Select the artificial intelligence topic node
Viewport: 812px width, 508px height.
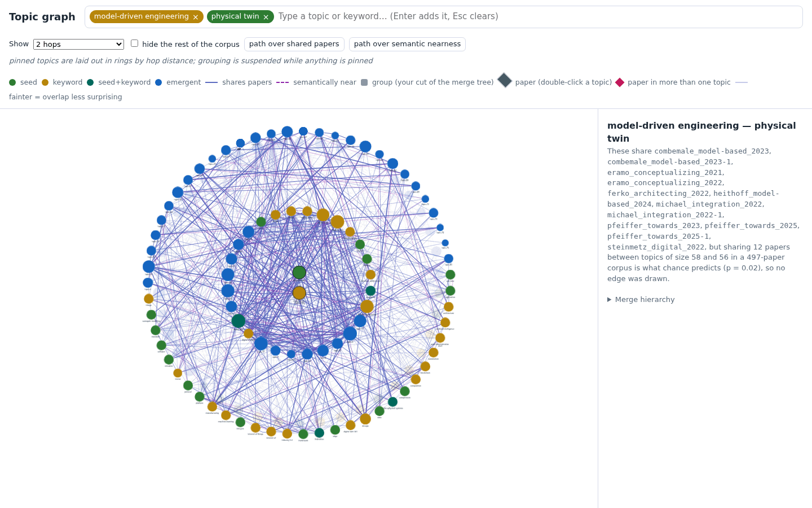coord(445,322)
